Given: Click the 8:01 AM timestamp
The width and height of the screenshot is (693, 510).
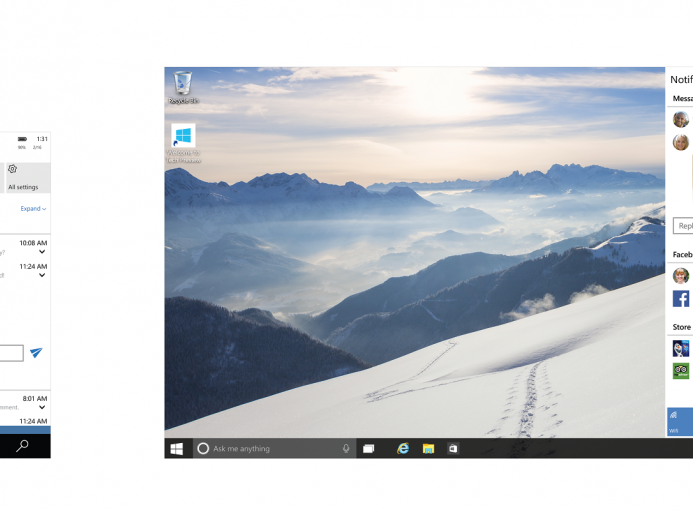Looking at the screenshot, I should pyautogui.click(x=34, y=399).
